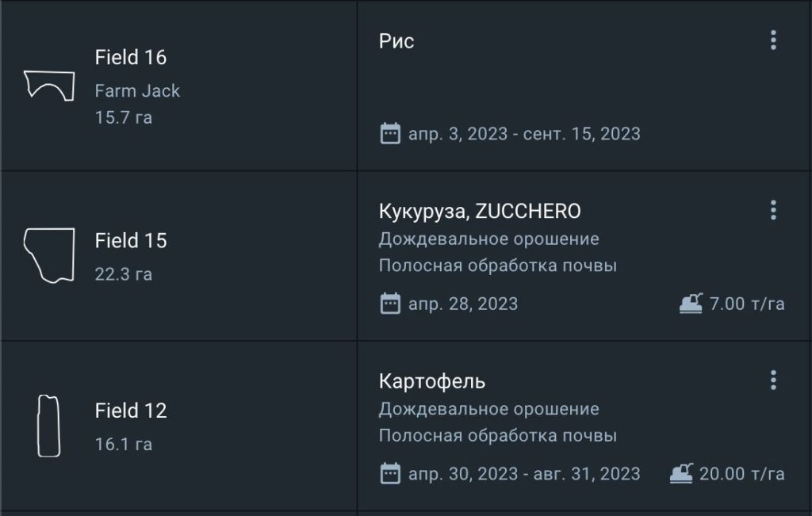Click the Field 15 boundary outline
Viewport: 812px width, 516px height.
click(x=49, y=255)
